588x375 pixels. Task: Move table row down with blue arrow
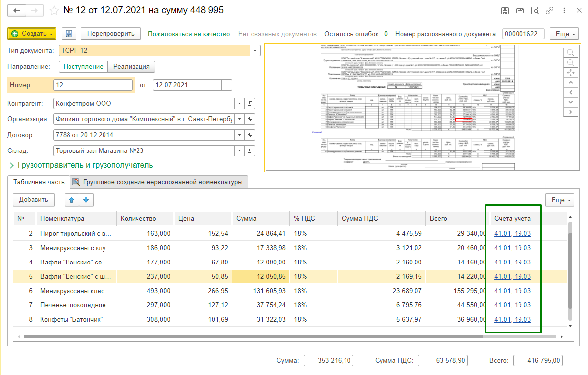pyautogui.click(x=86, y=200)
